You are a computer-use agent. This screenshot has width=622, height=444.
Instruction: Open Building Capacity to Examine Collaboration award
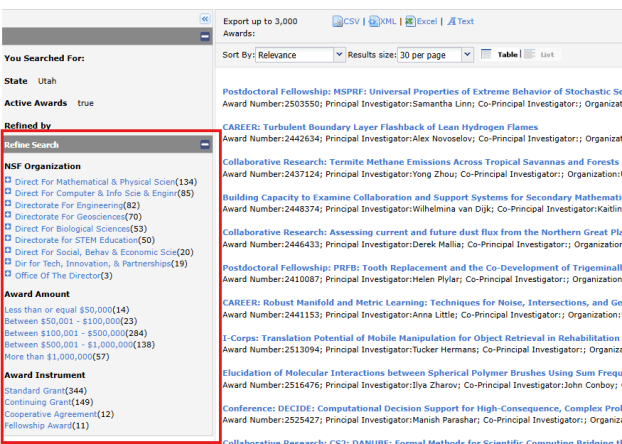(x=422, y=197)
